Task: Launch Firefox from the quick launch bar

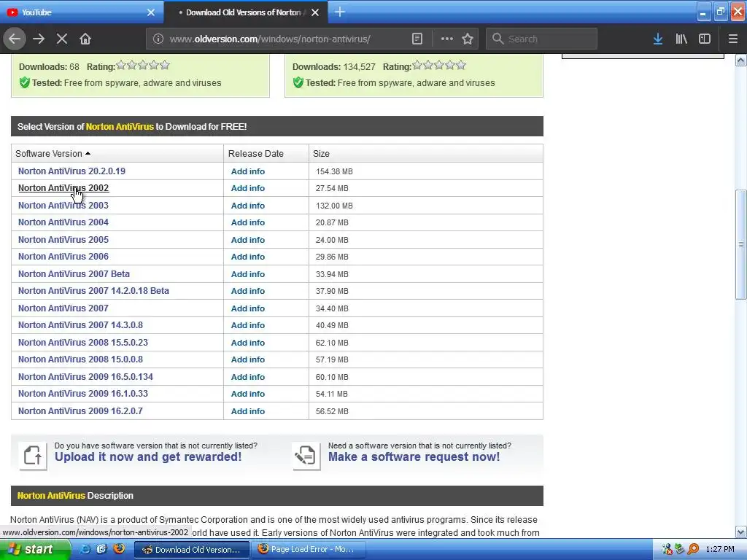Action: pos(119,549)
